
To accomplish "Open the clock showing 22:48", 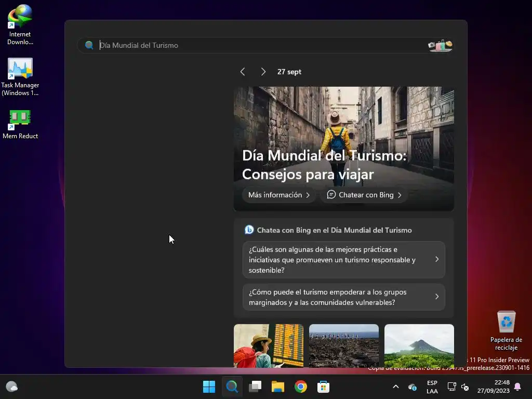I will click(494, 387).
